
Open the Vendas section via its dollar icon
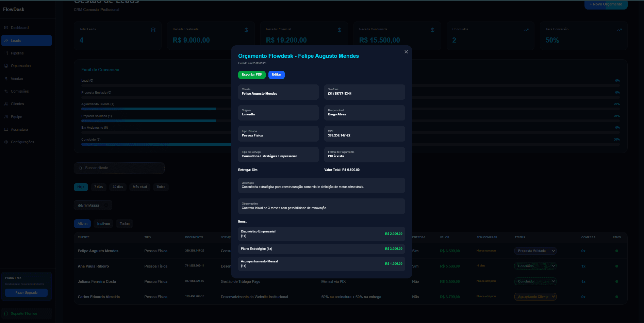coord(6,78)
